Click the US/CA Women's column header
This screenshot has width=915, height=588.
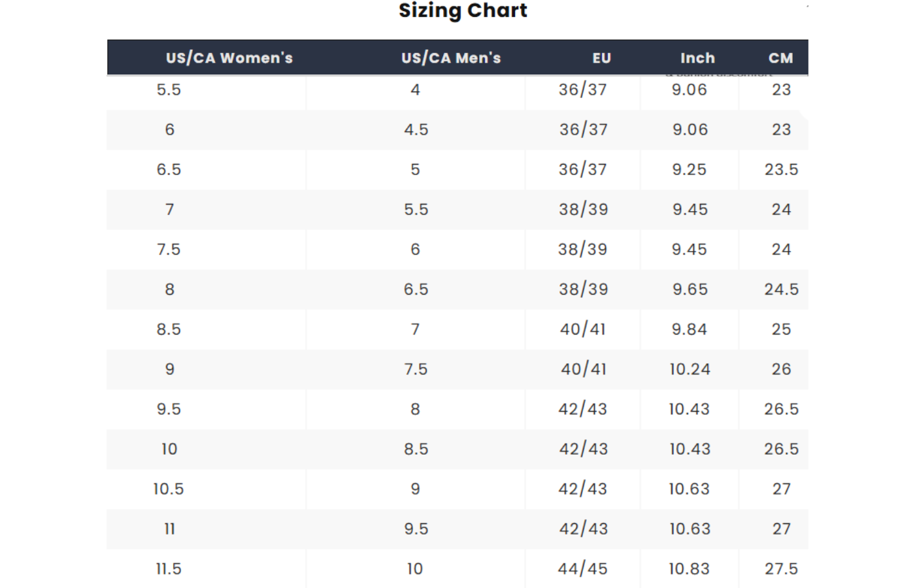(x=229, y=58)
